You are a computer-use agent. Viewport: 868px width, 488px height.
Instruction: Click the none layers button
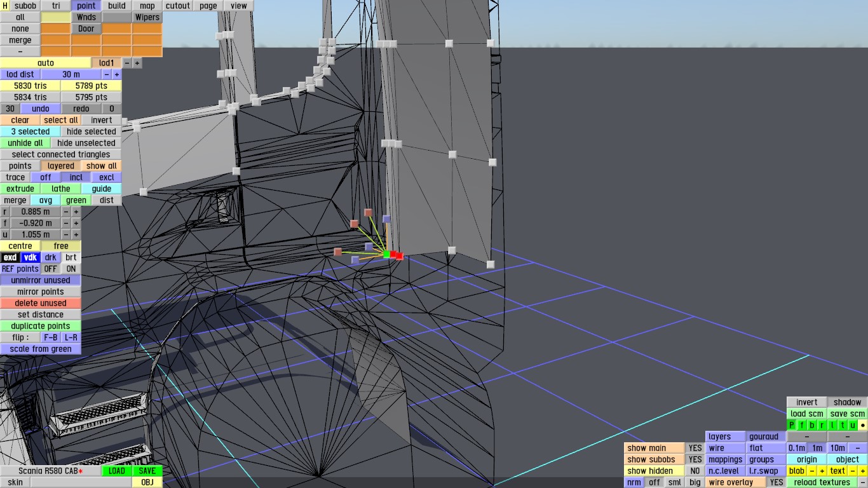coord(20,29)
